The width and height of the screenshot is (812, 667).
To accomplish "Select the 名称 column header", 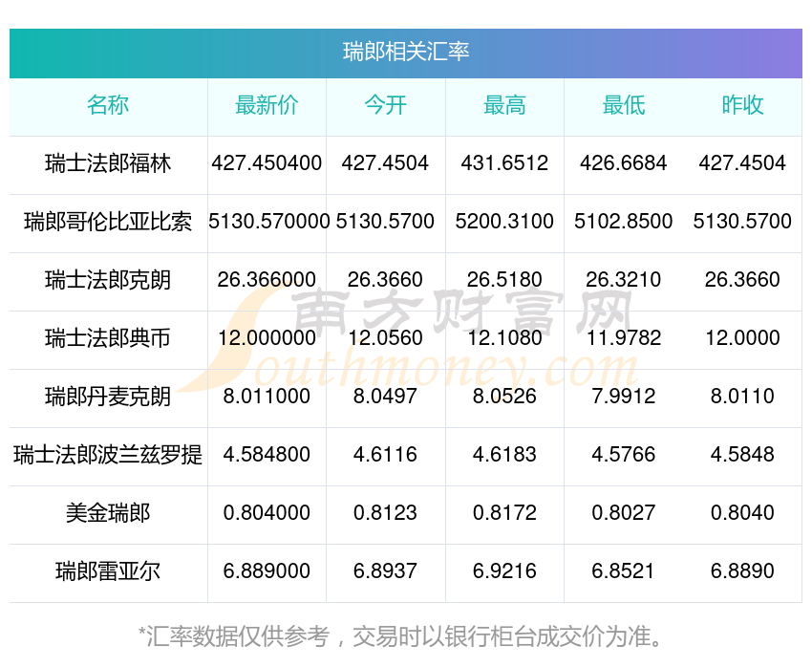I will [108, 105].
